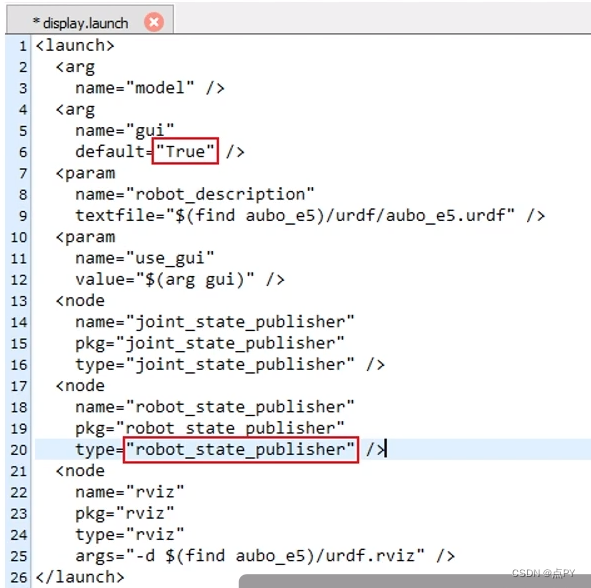Click the <arg tag on line 2
Screen dimensions: 591x588
[75, 67]
